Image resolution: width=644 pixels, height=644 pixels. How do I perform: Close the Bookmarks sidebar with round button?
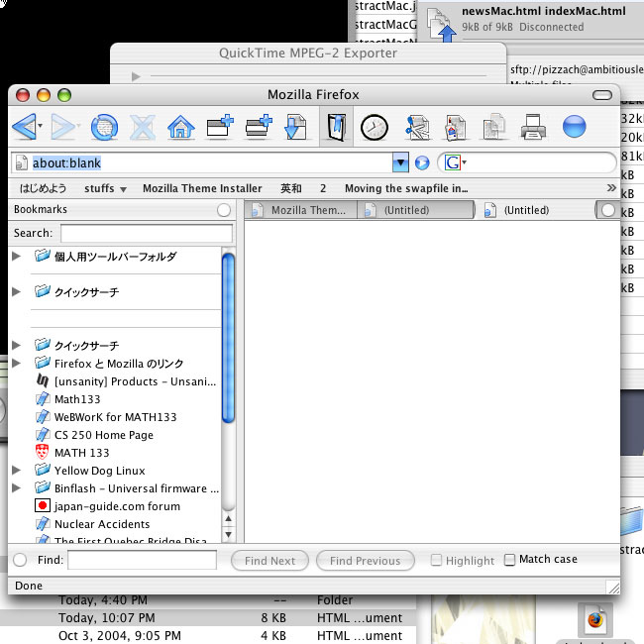point(224,210)
